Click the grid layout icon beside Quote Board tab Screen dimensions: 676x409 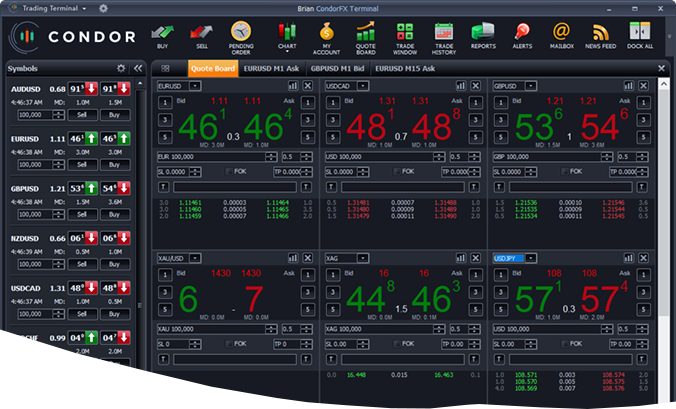165,69
